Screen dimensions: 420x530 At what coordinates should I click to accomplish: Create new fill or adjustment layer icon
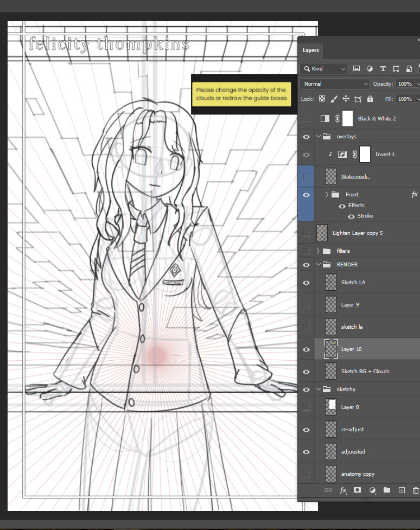coord(372,490)
